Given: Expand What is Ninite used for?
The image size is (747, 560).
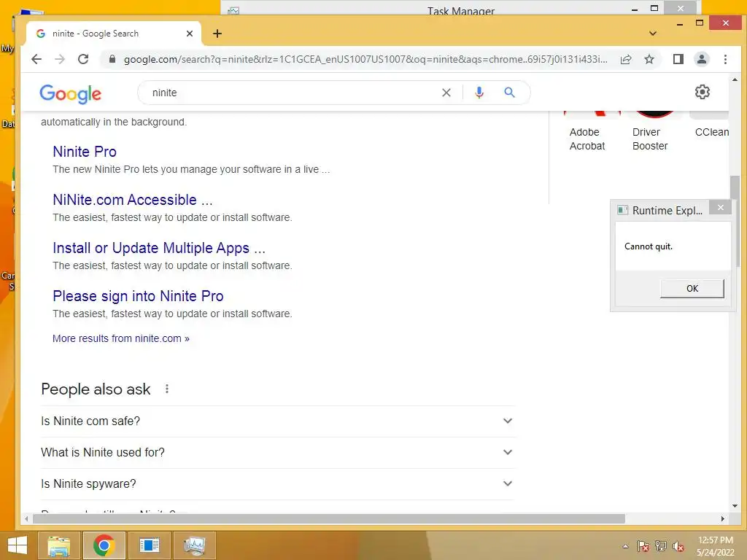Looking at the screenshot, I should [x=278, y=452].
